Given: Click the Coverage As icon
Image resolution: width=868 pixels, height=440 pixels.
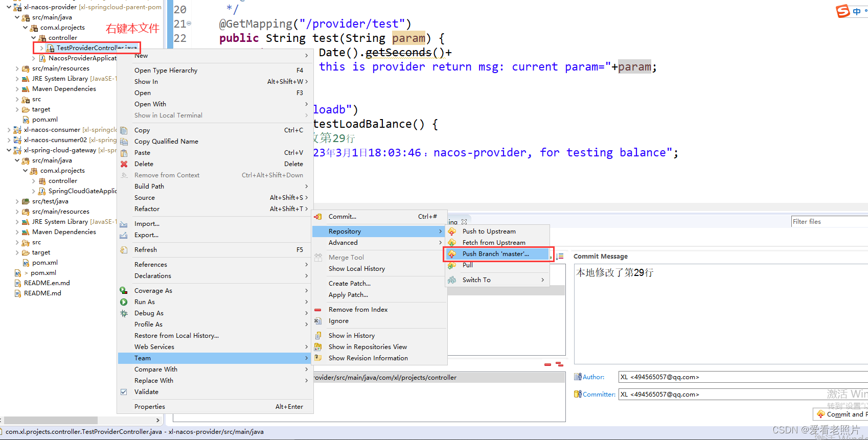Looking at the screenshot, I should 124,291.
